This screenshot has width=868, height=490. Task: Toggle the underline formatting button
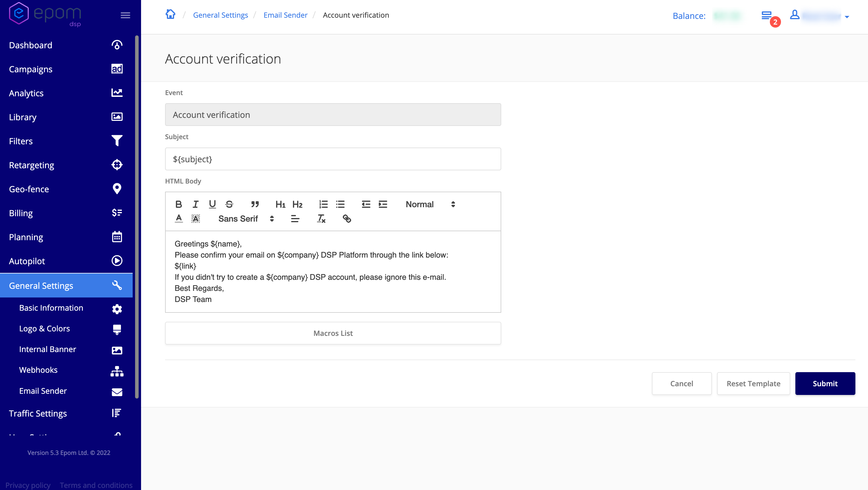tap(212, 204)
